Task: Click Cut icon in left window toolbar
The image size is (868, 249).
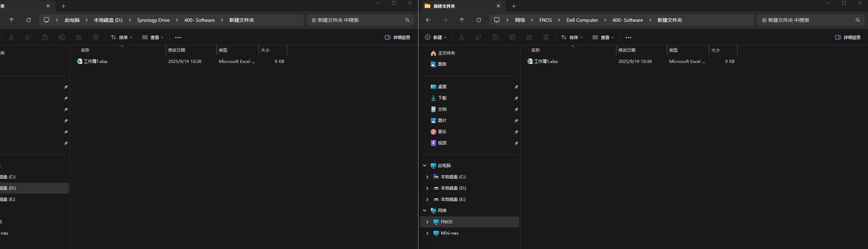Action: coord(11,37)
